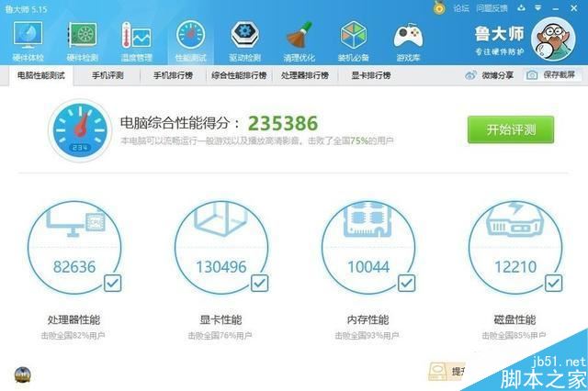Viewport: 588px width, 391px height.
Task: Open the 论坛 forum link
Action: click(461, 8)
